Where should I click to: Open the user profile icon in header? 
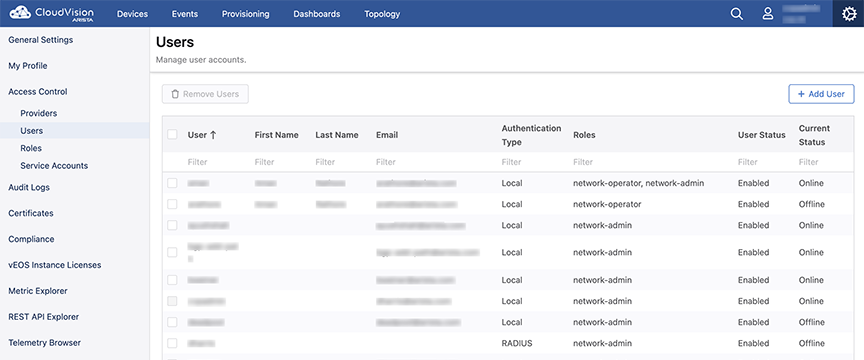coord(768,14)
